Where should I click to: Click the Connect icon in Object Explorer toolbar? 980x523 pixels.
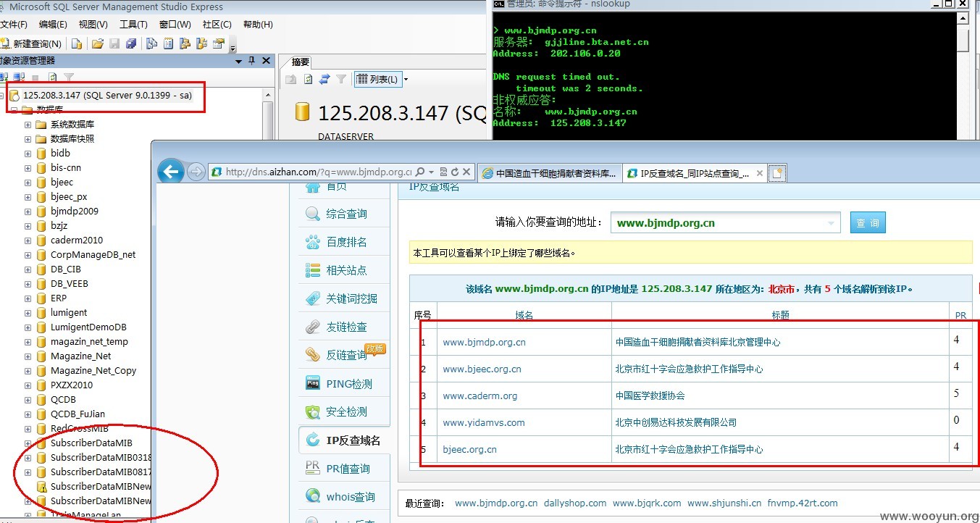click(x=4, y=77)
